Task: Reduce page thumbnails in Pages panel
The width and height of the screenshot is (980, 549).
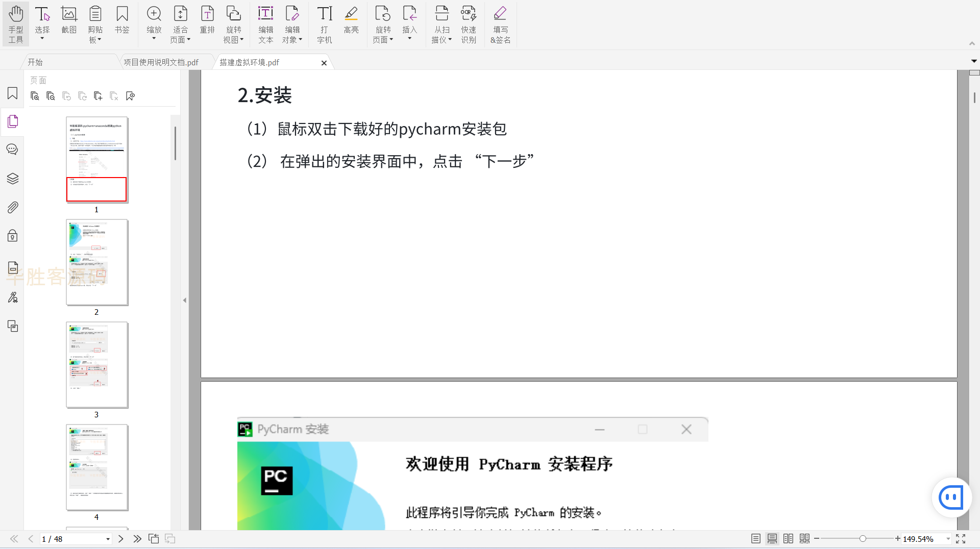Action: click(x=51, y=96)
